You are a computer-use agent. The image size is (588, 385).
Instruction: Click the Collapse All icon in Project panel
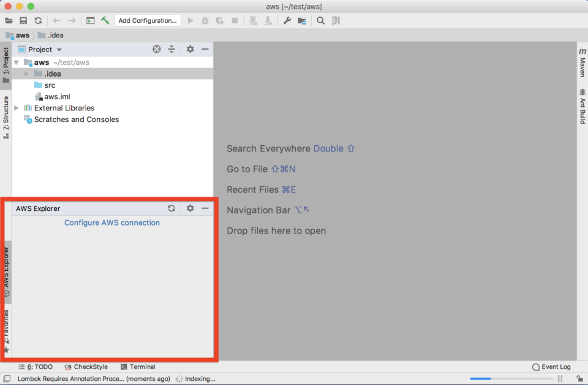click(171, 49)
